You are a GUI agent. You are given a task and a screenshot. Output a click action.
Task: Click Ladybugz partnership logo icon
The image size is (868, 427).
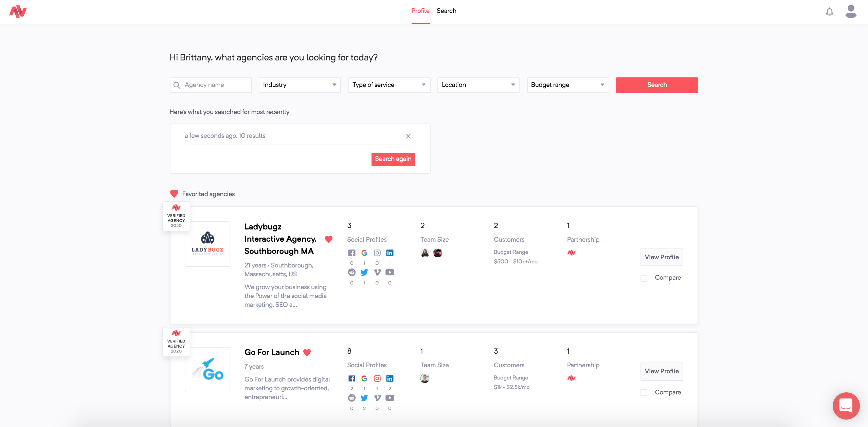point(572,253)
